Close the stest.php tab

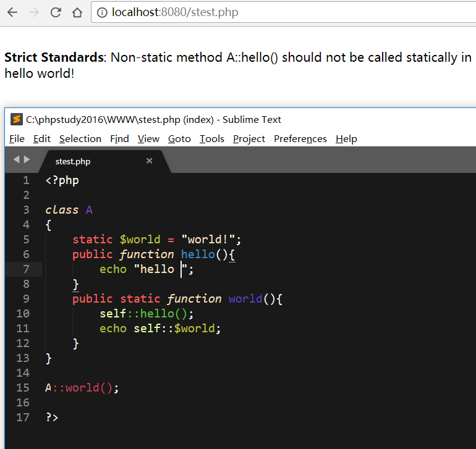point(149,161)
